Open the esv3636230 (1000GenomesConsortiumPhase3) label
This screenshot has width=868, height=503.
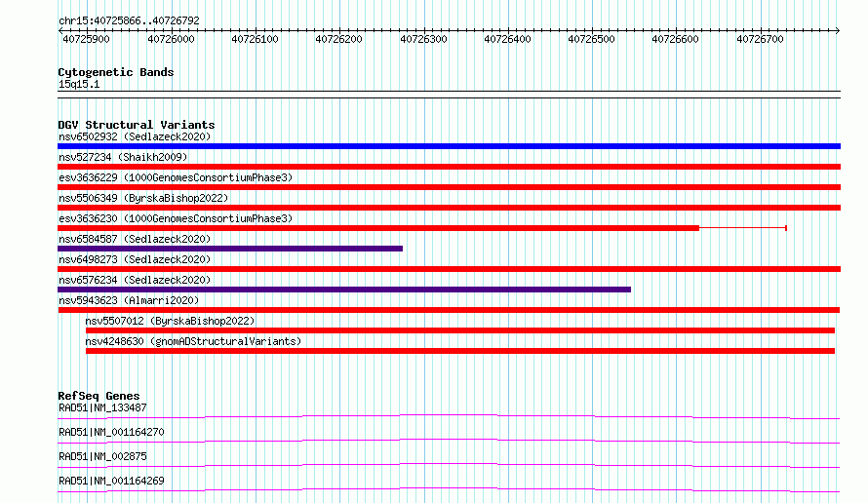pyautogui.click(x=176, y=218)
